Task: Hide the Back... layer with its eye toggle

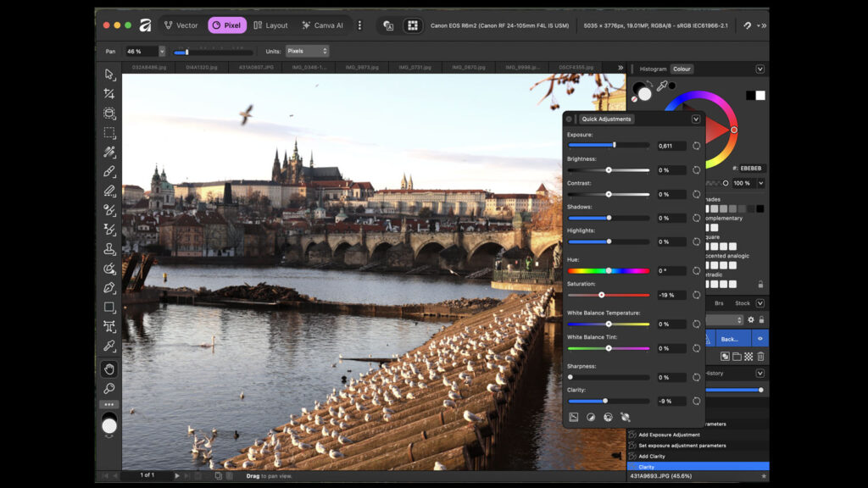Action: click(x=759, y=339)
